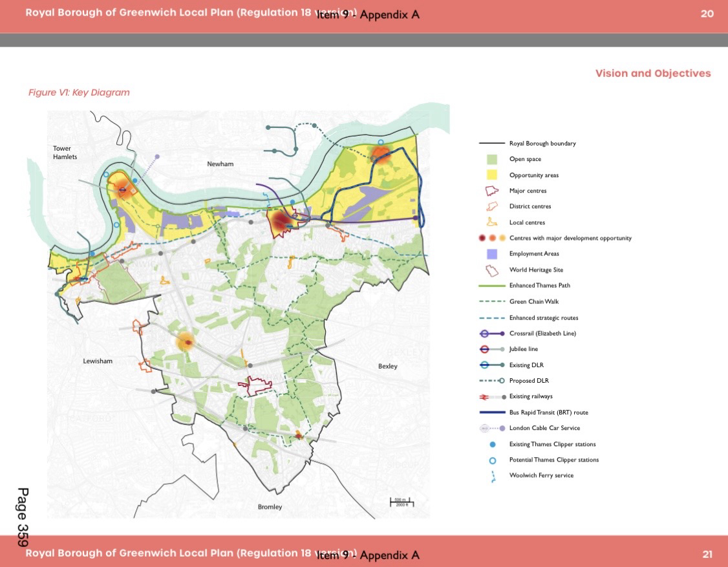Click the green Open space swatch

pyautogui.click(x=492, y=159)
